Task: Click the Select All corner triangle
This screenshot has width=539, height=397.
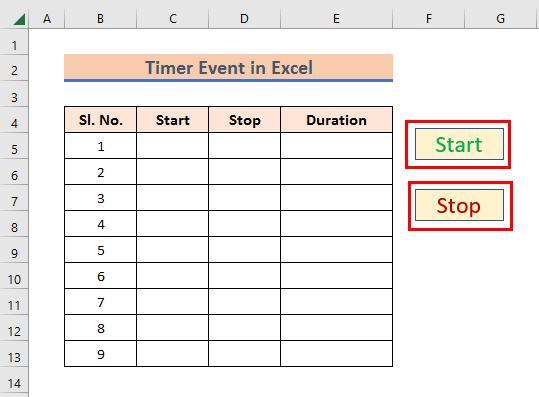Action: click(19, 19)
